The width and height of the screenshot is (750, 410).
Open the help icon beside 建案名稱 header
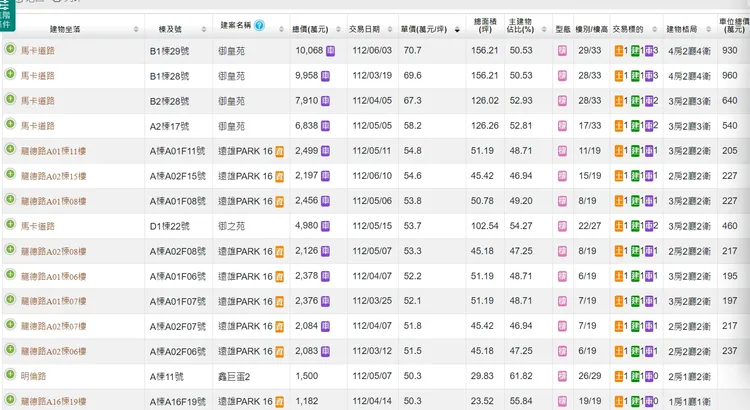point(259,25)
